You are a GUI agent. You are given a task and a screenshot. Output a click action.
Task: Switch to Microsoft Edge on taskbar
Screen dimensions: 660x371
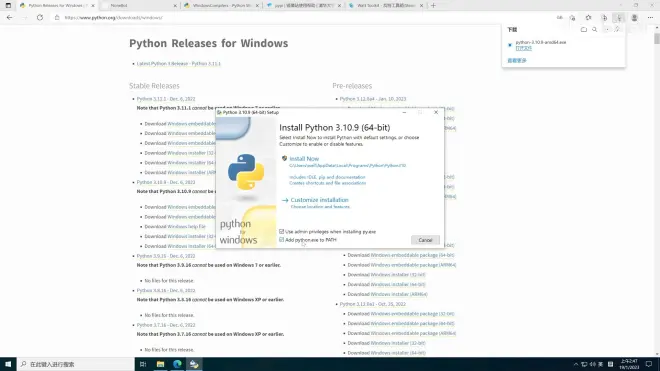point(177,364)
